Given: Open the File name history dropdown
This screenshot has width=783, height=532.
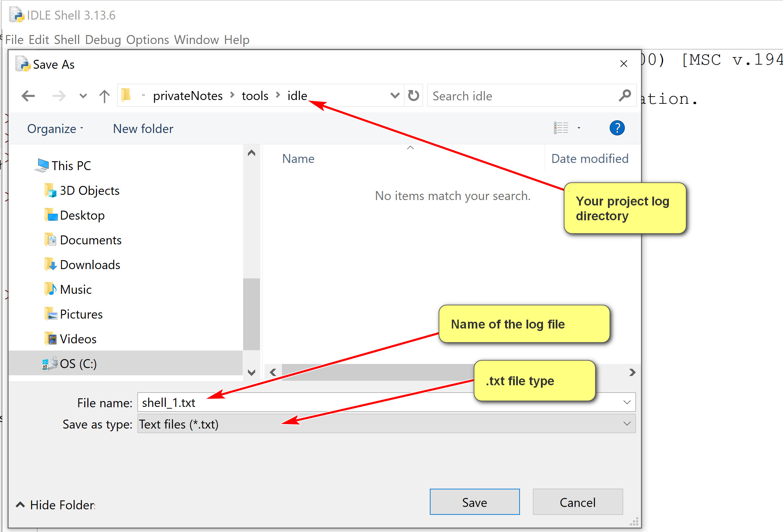Looking at the screenshot, I should pos(627,402).
